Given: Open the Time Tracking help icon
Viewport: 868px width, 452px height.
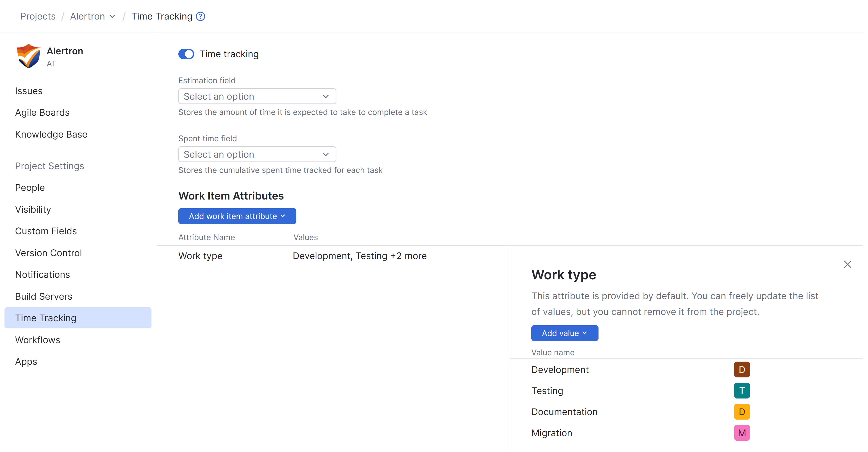Looking at the screenshot, I should coord(200,16).
